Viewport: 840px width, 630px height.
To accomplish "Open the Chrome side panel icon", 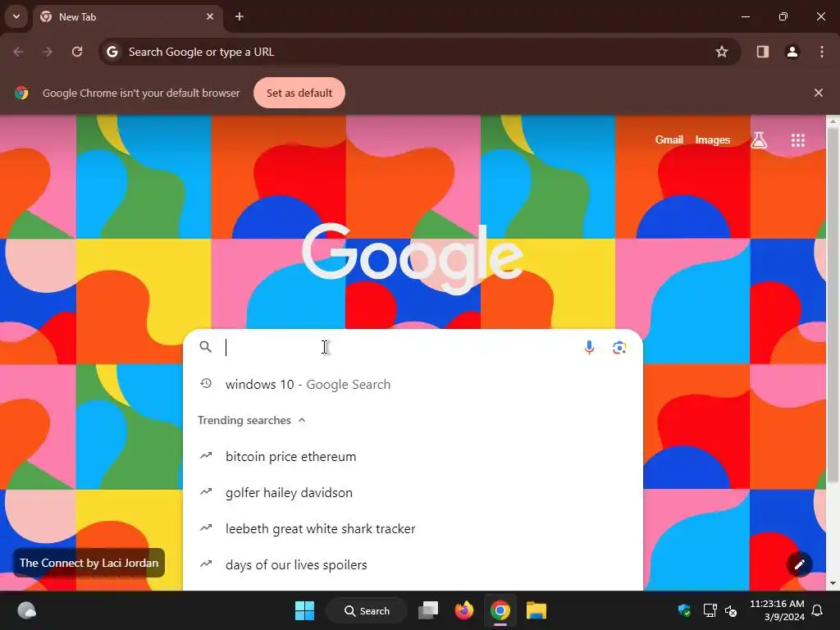I will coord(762,52).
